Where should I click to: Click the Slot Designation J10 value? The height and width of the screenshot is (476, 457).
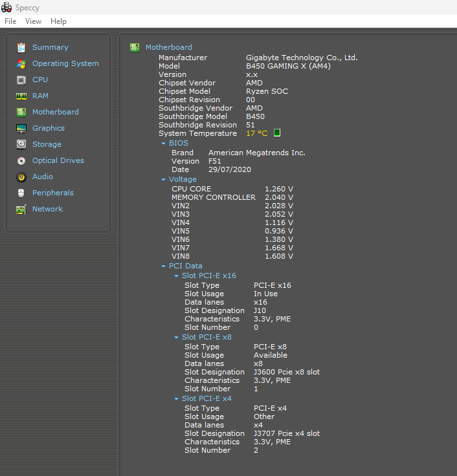260,311
